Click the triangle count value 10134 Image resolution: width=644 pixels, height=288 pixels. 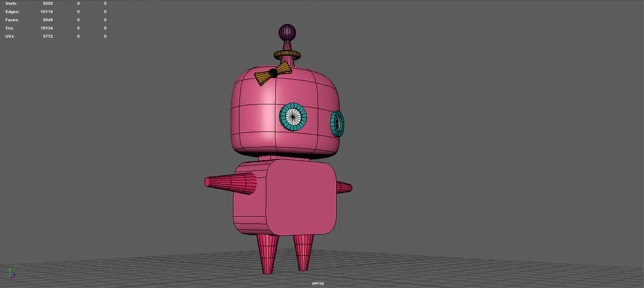(x=46, y=28)
